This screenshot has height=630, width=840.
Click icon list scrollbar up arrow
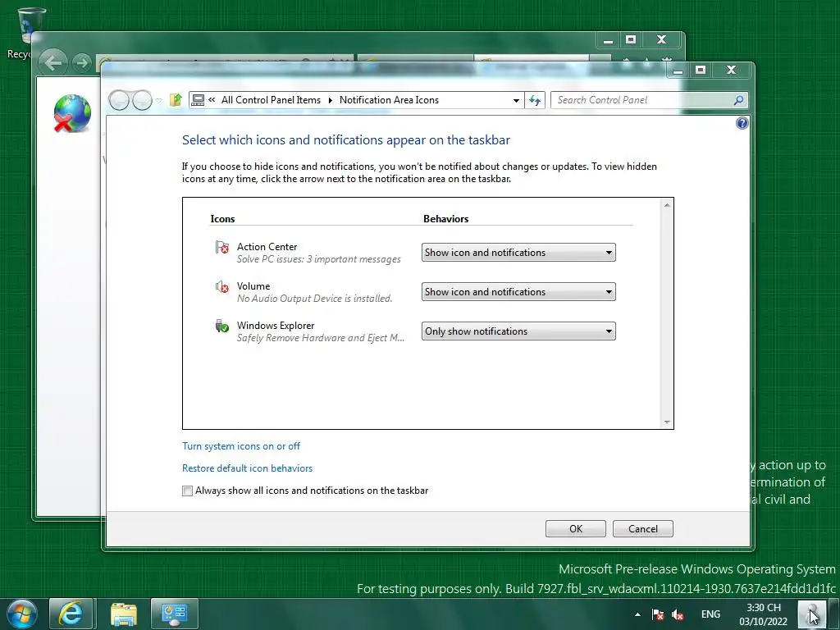point(667,206)
